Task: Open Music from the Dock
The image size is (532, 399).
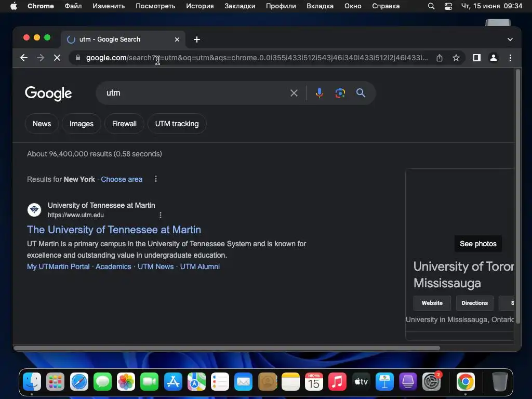Action: pyautogui.click(x=337, y=382)
